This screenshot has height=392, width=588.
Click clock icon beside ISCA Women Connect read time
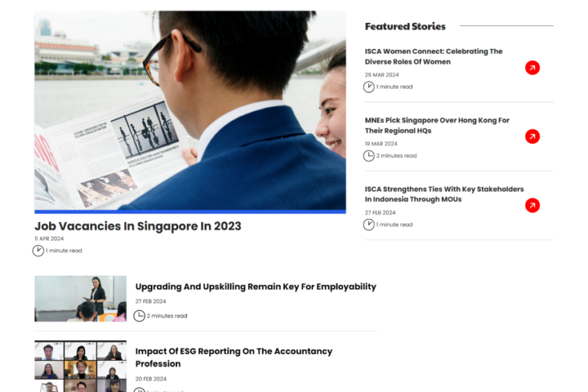click(x=368, y=87)
